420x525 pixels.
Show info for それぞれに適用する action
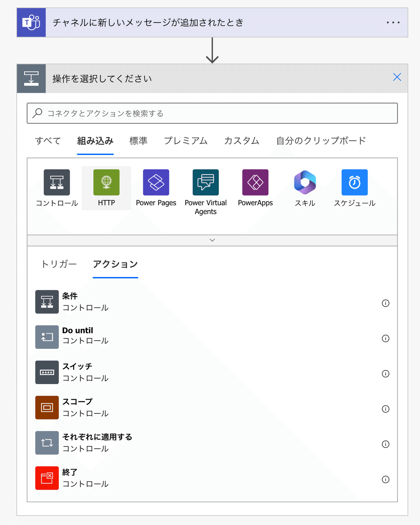pos(385,444)
